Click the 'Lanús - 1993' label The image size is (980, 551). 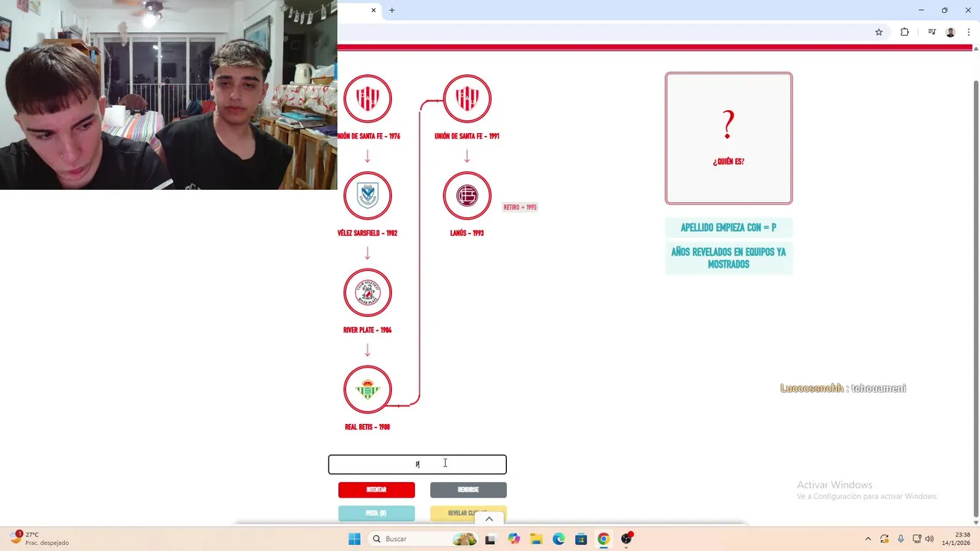click(x=467, y=233)
